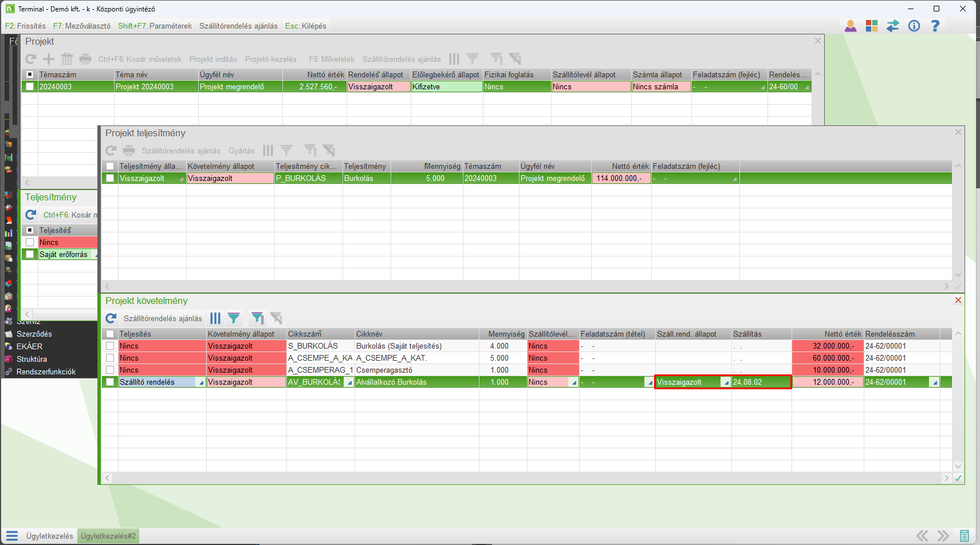Image resolution: width=980 pixels, height=545 pixels.
Task: Click the columns icon in Projekt toolbar
Action: click(454, 59)
